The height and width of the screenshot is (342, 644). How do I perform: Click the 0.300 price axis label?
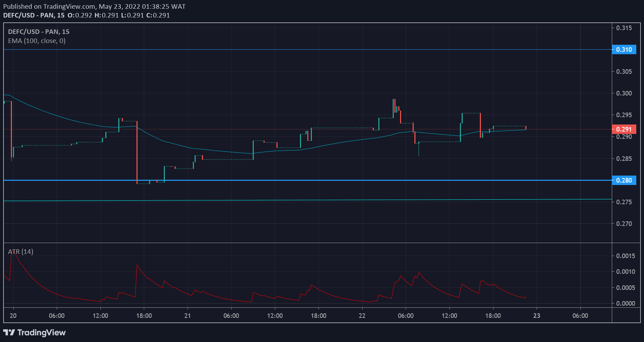click(x=624, y=93)
